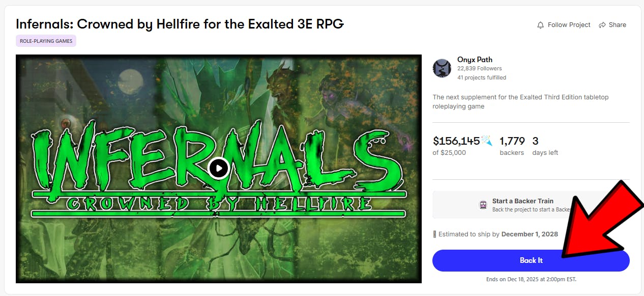The width and height of the screenshot is (644, 296).
Task: Click the backer train icon
Action: click(483, 205)
